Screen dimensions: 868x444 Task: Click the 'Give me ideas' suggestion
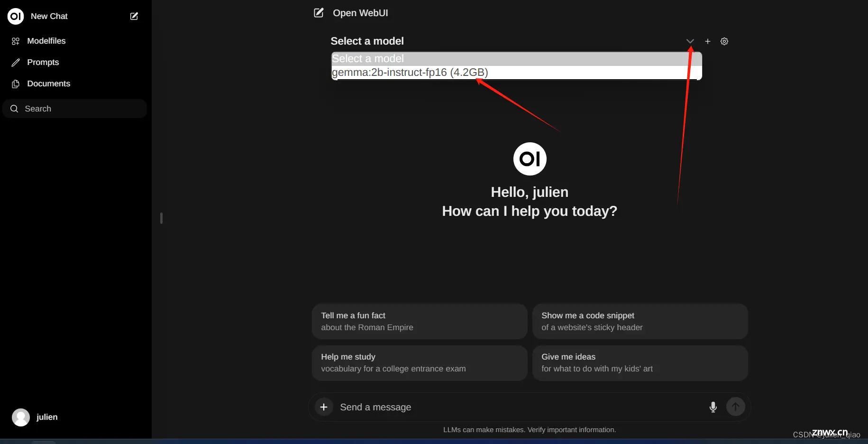[x=640, y=363]
